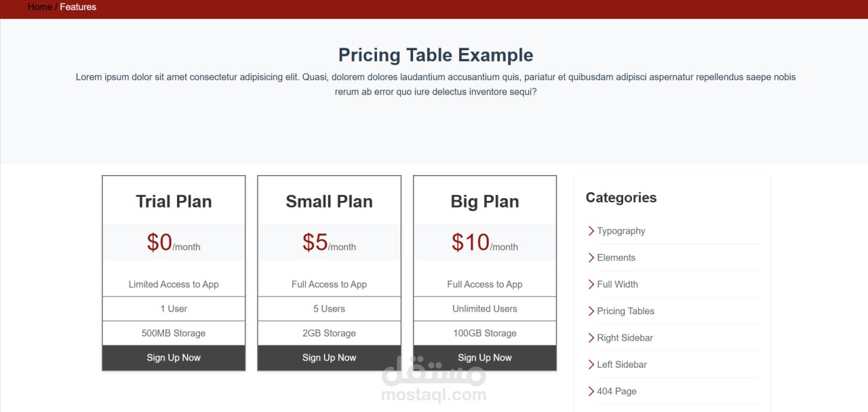The width and height of the screenshot is (868, 412).
Task: Open the 404 Page category link
Action: [x=617, y=391]
